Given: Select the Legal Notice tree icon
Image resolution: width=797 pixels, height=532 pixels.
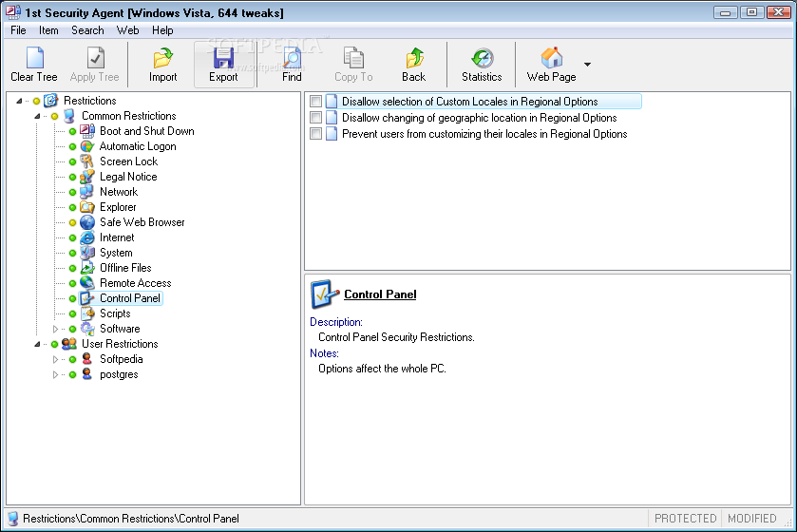Looking at the screenshot, I should coord(87,177).
